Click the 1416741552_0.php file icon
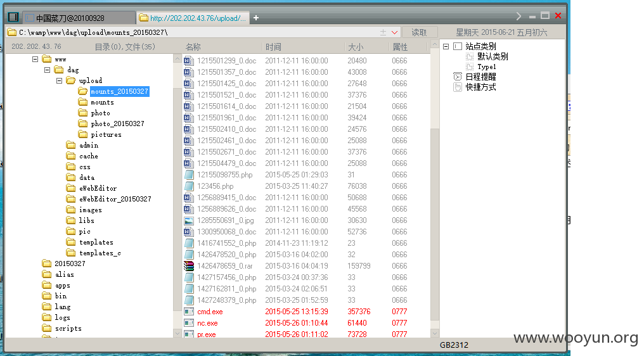Image resolution: width=644 pixels, height=356 pixels. (188, 243)
